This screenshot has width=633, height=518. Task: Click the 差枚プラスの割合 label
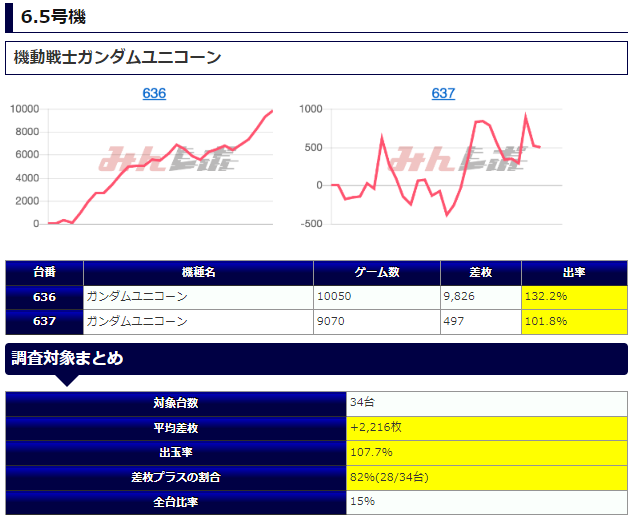176,478
